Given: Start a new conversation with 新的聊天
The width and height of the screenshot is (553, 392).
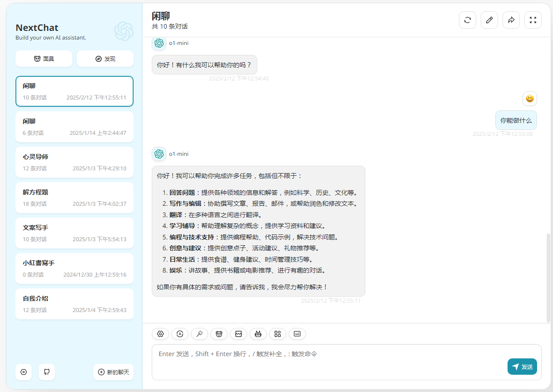Looking at the screenshot, I should (x=113, y=372).
